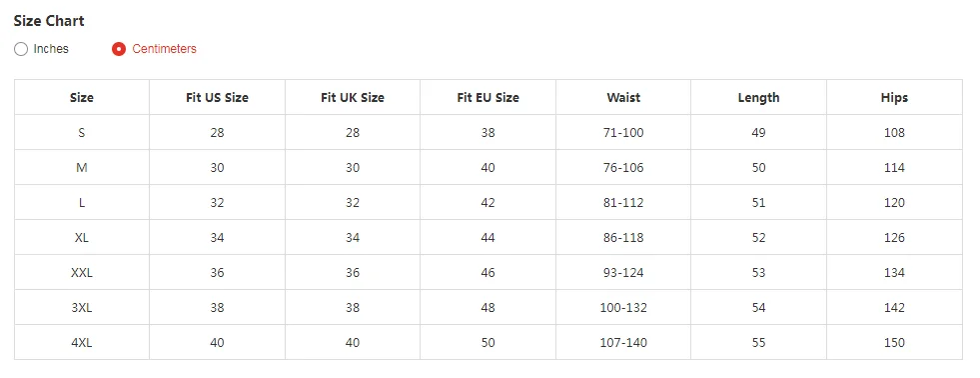Click the waist value 107-140
The width and height of the screenshot is (980, 378).
click(x=623, y=343)
